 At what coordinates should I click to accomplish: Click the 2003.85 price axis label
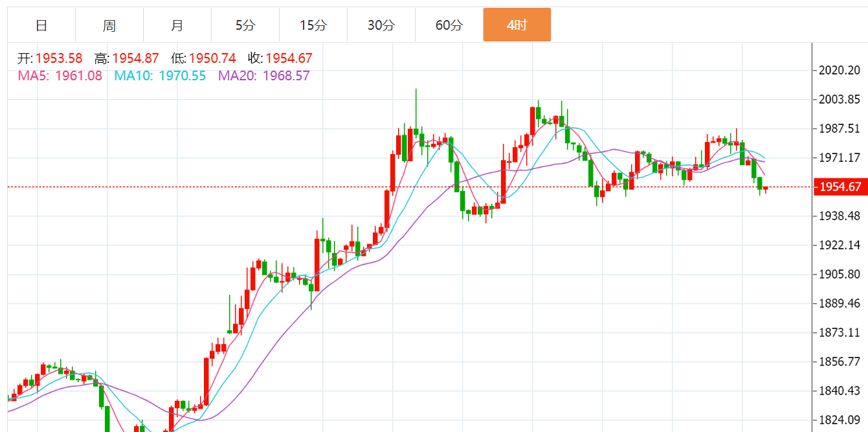[840, 99]
